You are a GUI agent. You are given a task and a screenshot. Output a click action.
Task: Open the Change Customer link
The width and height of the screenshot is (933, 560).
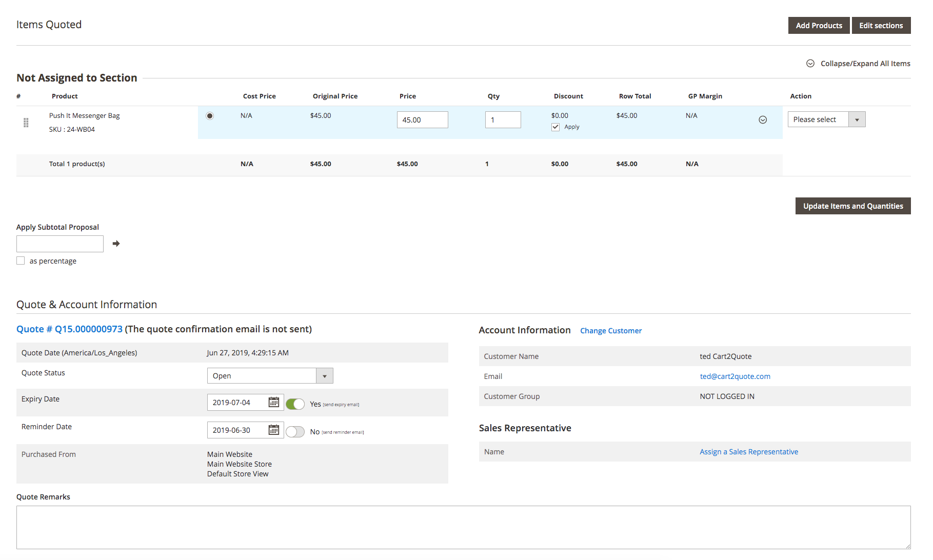[611, 330]
